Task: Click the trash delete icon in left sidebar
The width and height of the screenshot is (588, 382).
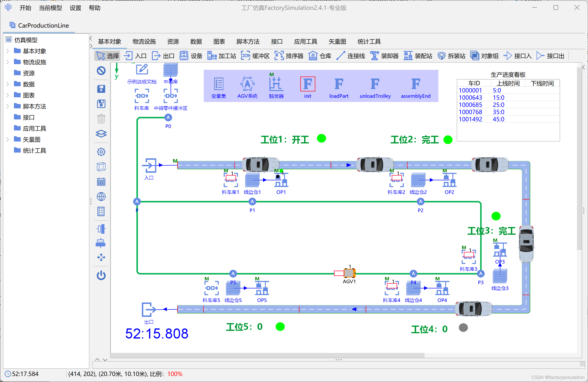Action: click(x=101, y=119)
